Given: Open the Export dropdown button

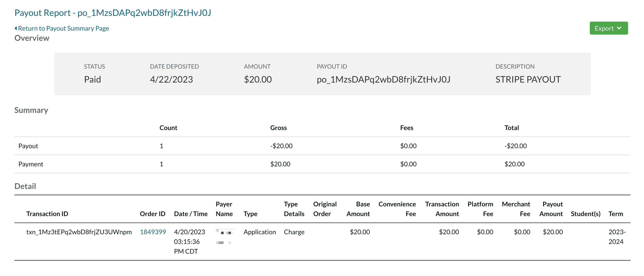Looking at the screenshot, I should coord(608,28).
